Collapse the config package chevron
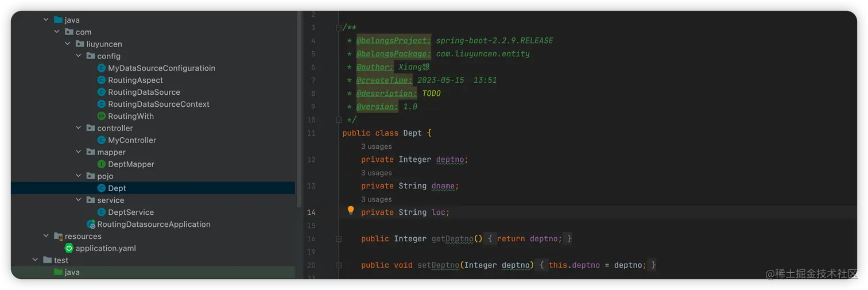Screen dimensions: 868x290 pos(79,56)
